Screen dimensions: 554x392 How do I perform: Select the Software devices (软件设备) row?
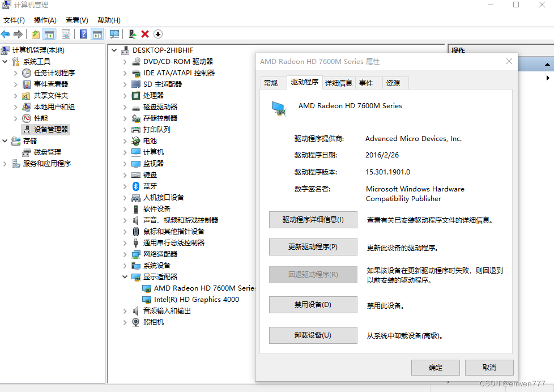point(156,209)
